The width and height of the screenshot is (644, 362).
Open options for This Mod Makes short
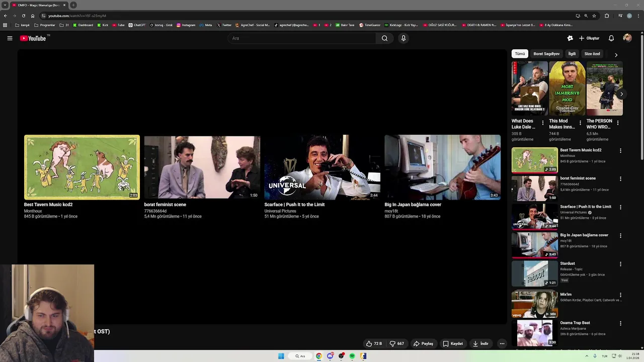[x=580, y=123]
